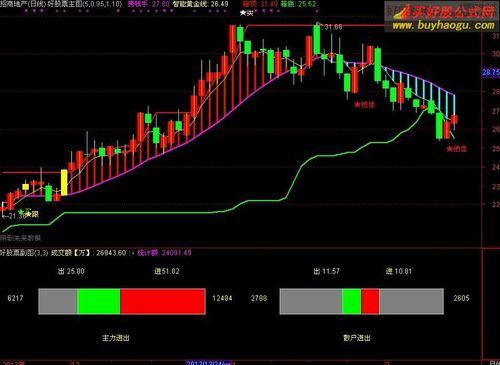Image resolution: width=500 pixels, height=365 pixels.
Task: Click the highlighted 2012/12/24 date marker
Action: (209, 363)
